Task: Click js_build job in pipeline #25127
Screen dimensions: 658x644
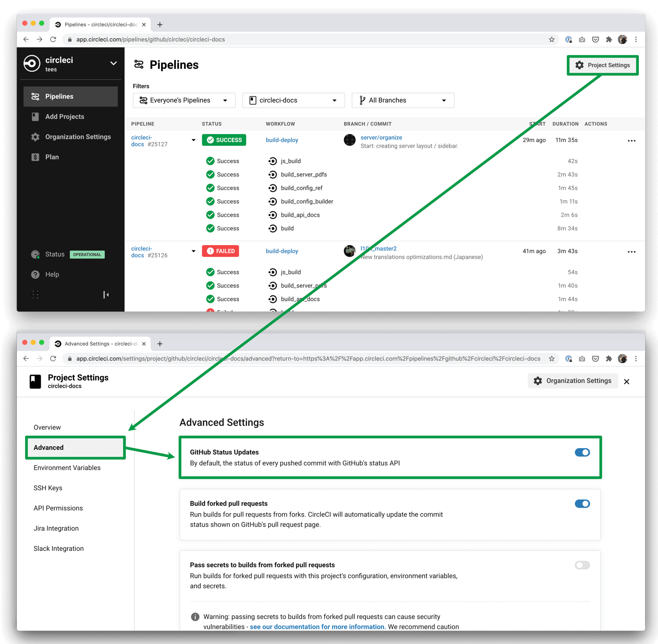Action: [x=291, y=161]
